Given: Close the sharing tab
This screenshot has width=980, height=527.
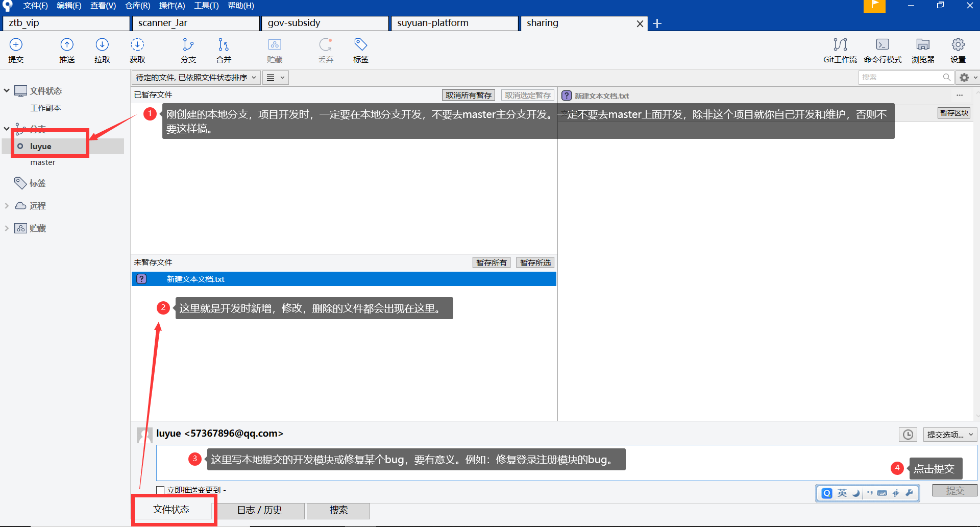Looking at the screenshot, I should [640, 23].
